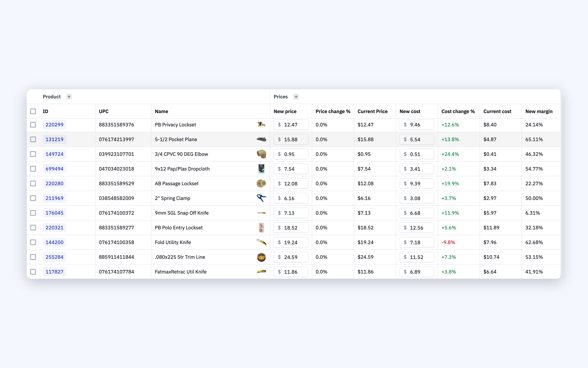Screen dimensions: 588x368
Task: Click the New margin column header
Action: 539,111
